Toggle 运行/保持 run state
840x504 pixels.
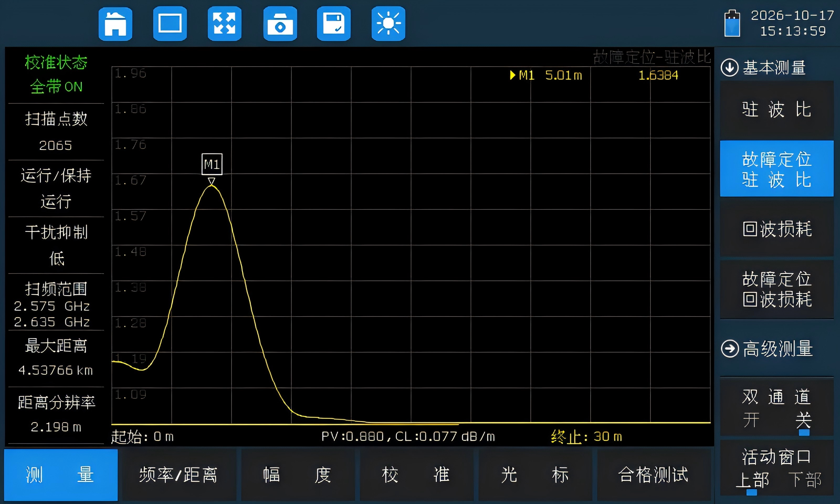pos(56,188)
